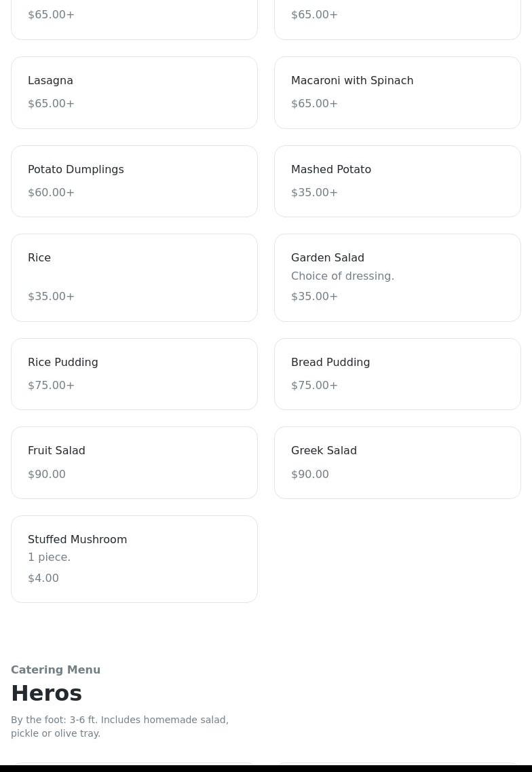This screenshot has height=772, width=532.
Task: Click the Heros section heading
Action: (47, 693)
